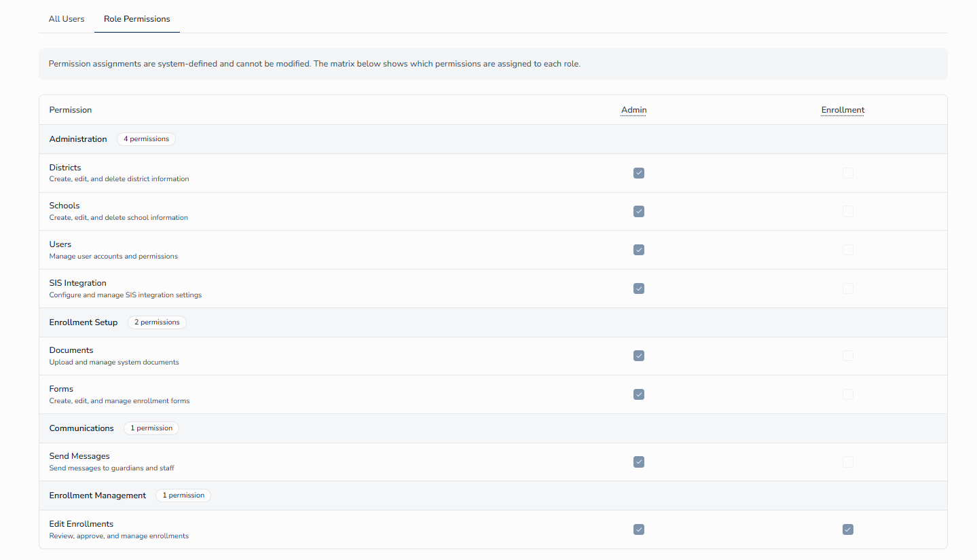Click the Enrollment Setup group heading
This screenshot has width=977, height=560.
point(84,322)
